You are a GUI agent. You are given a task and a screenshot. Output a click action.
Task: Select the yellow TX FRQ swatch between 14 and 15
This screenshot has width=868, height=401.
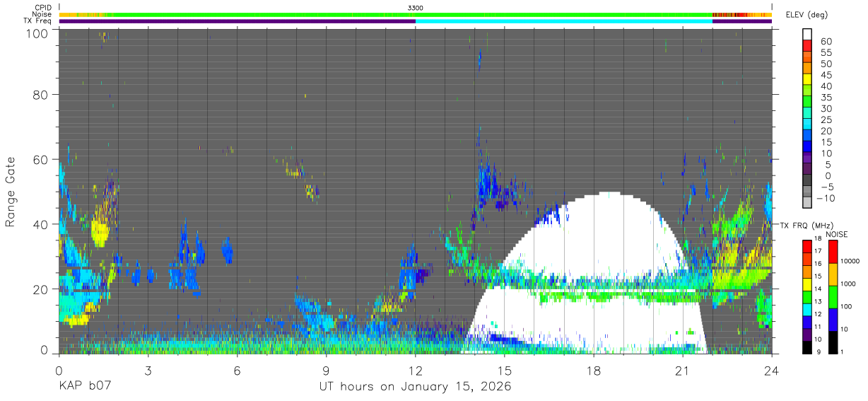click(x=807, y=283)
